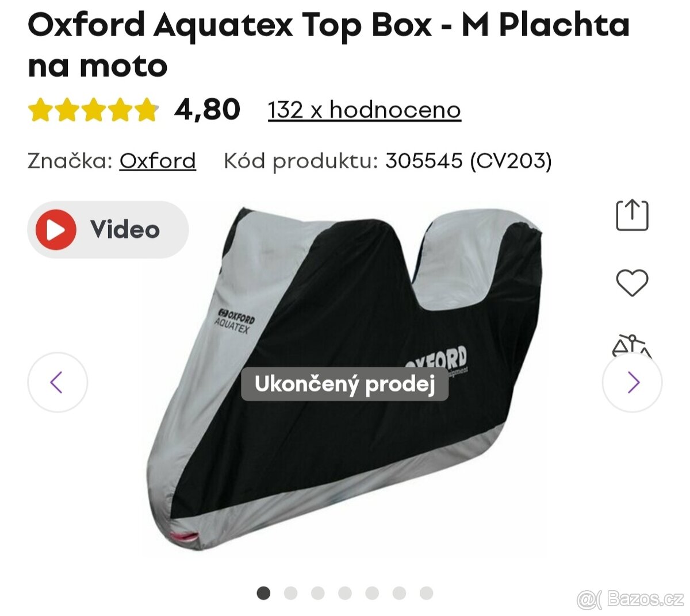Open the Oxford brand link
Image resolution: width=690 pixels, height=616 pixels.
(158, 160)
